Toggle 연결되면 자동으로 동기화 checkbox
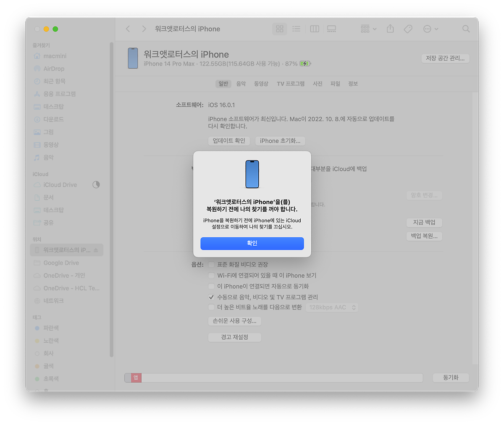 coord(211,286)
